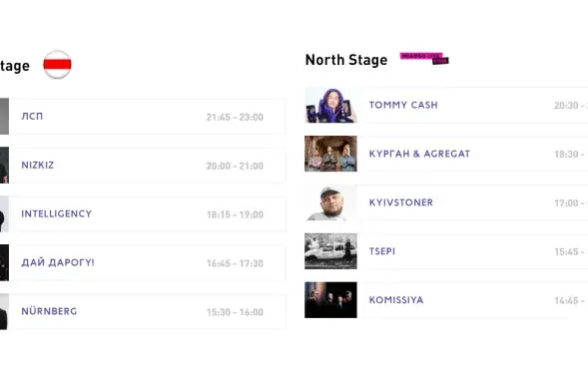Image resolution: width=588 pixels, height=379 pixels.
Task: Select the NIZKIZ artist name
Action: tap(38, 166)
